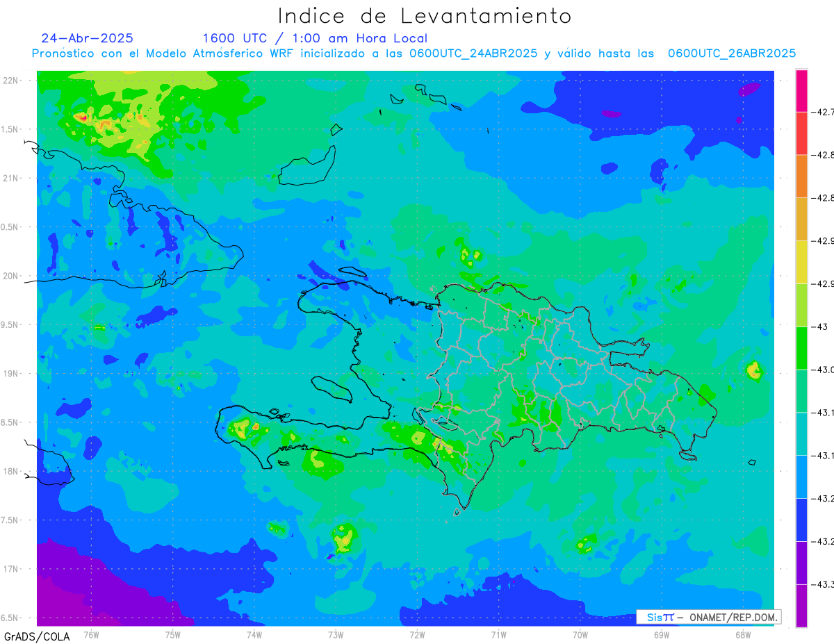The image size is (834, 644).
Task: Click the '7.5N' latitude tick label
Action: (x=10, y=520)
